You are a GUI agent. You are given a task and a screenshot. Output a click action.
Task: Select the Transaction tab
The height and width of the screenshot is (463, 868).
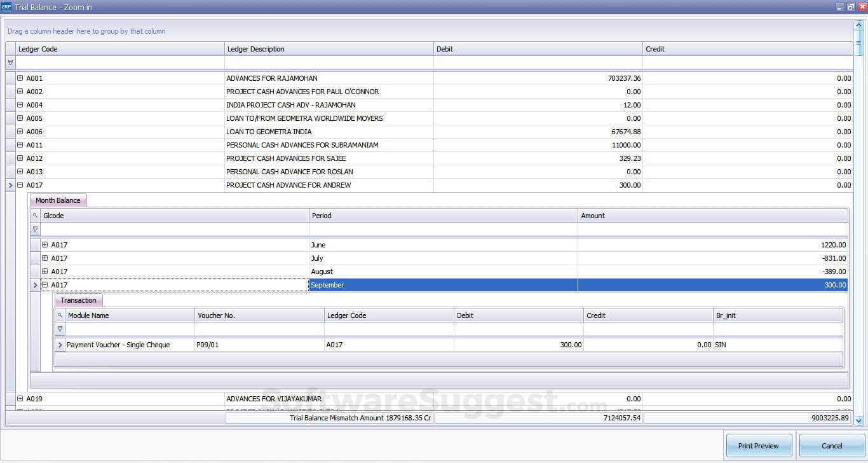(78, 300)
